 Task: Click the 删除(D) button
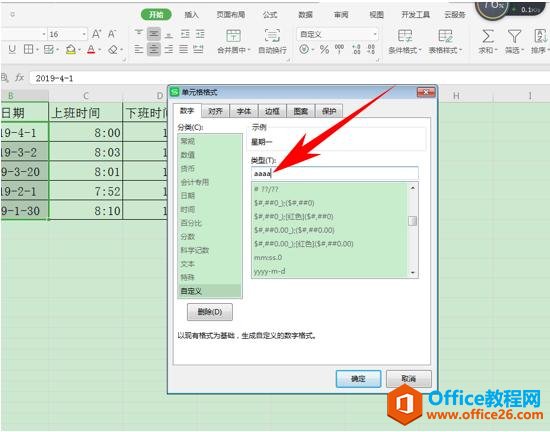click(210, 312)
